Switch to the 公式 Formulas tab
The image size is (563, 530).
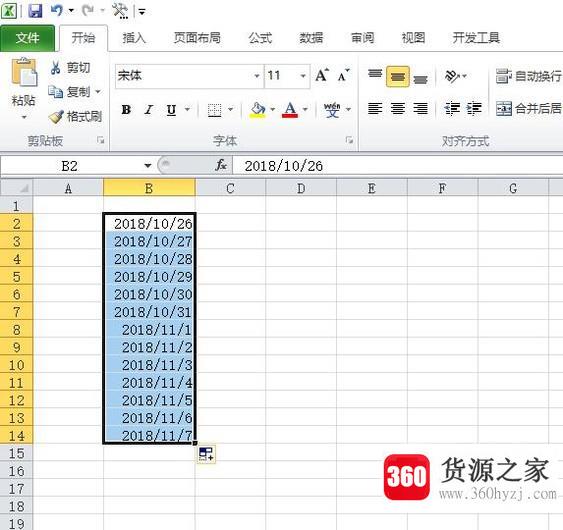point(260,38)
